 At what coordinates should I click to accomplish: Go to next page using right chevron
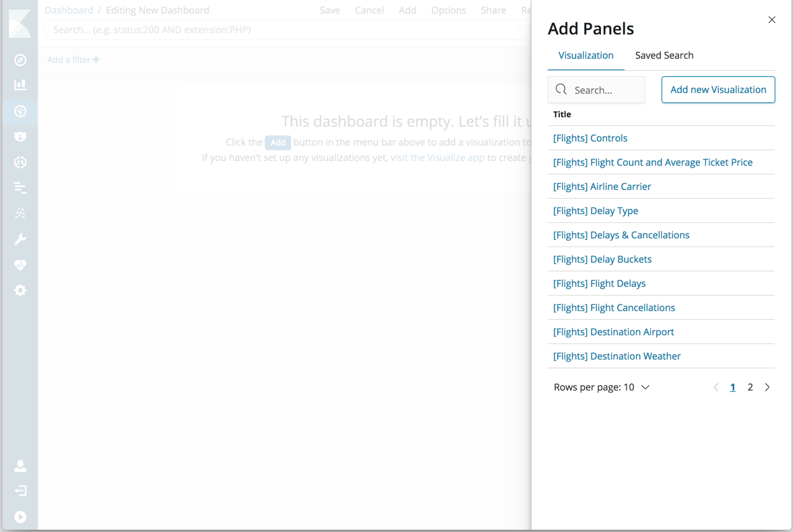tap(767, 387)
